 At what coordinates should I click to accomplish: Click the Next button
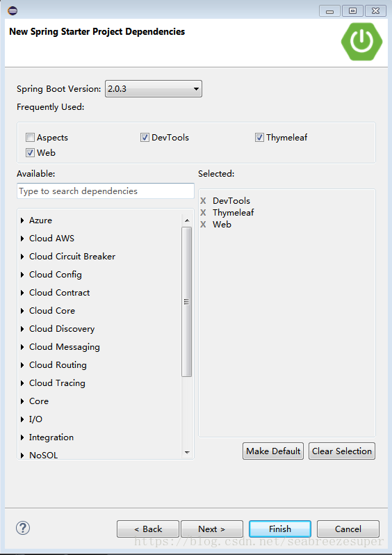click(212, 529)
